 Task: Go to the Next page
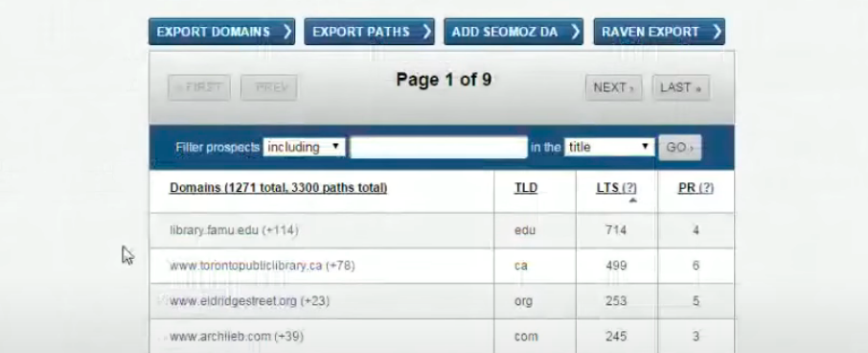[x=614, y=87]
